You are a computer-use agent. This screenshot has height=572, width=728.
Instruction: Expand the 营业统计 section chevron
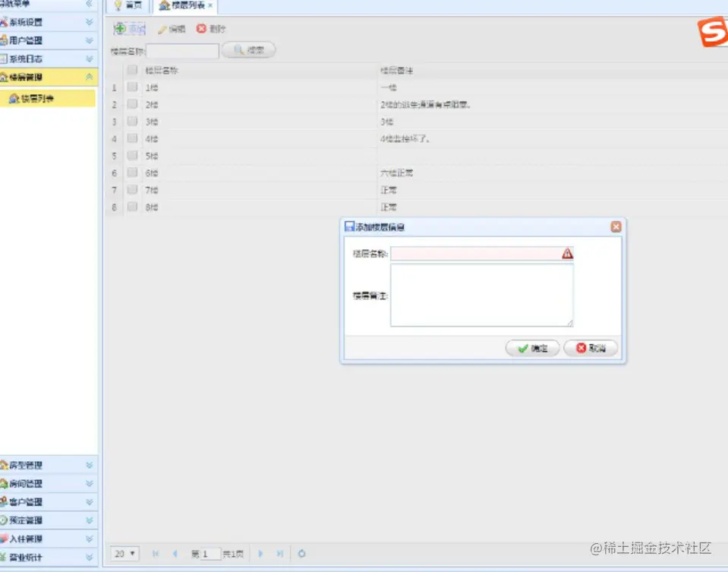coord(89,557)
